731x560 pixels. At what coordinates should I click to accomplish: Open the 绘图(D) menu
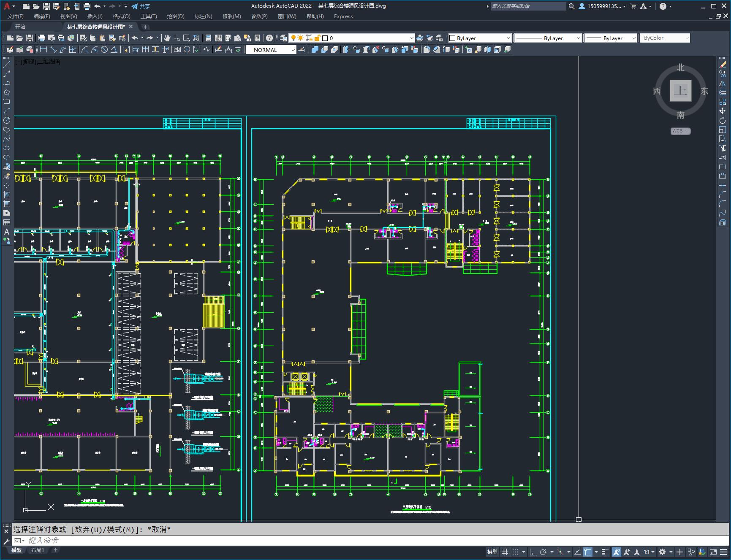pos(175,16)
